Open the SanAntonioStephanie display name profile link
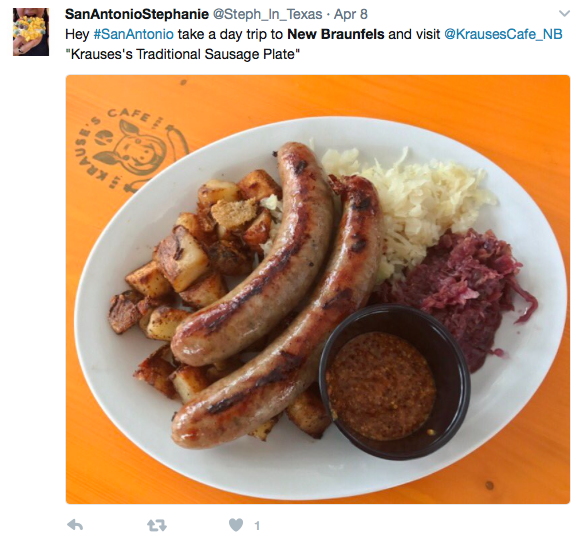The height and width of the screenshot is (542, 577). point(137,14)
